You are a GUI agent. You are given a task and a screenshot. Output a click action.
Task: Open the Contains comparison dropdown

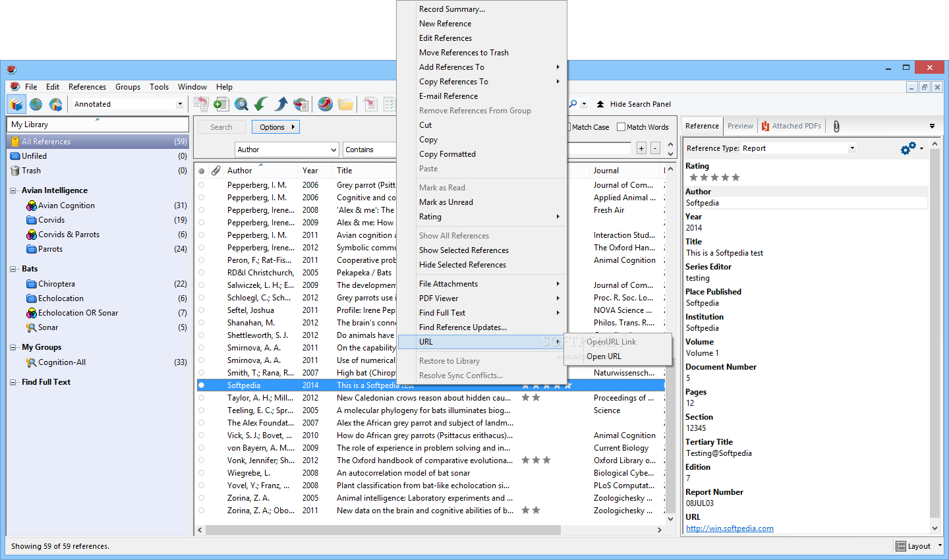click(x=370, y=150)
